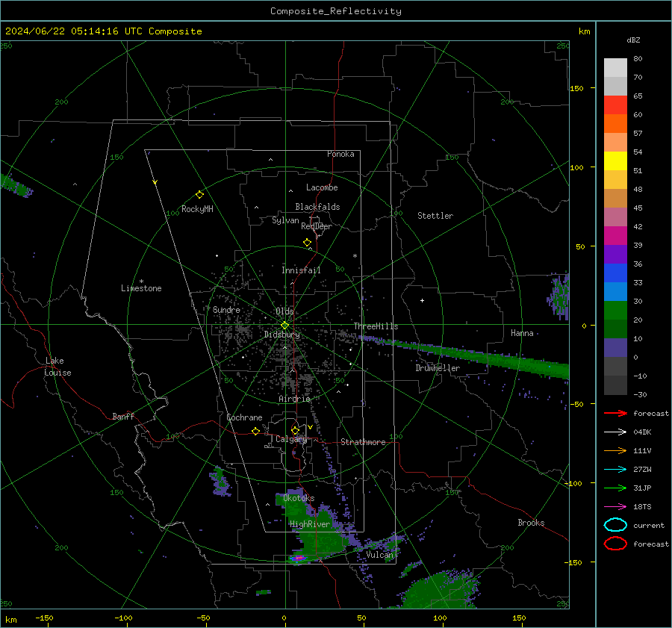The image size is (672, 628).
Task: Click the red swatch in dBZ scale
Action: (x=615, y=105)
